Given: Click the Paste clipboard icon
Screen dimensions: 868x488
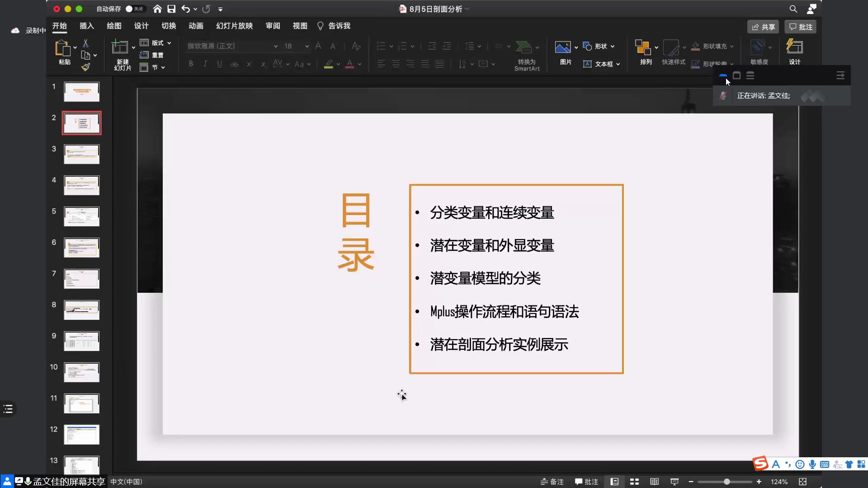Looking at the screenshot, I should (x=63, y=47).
